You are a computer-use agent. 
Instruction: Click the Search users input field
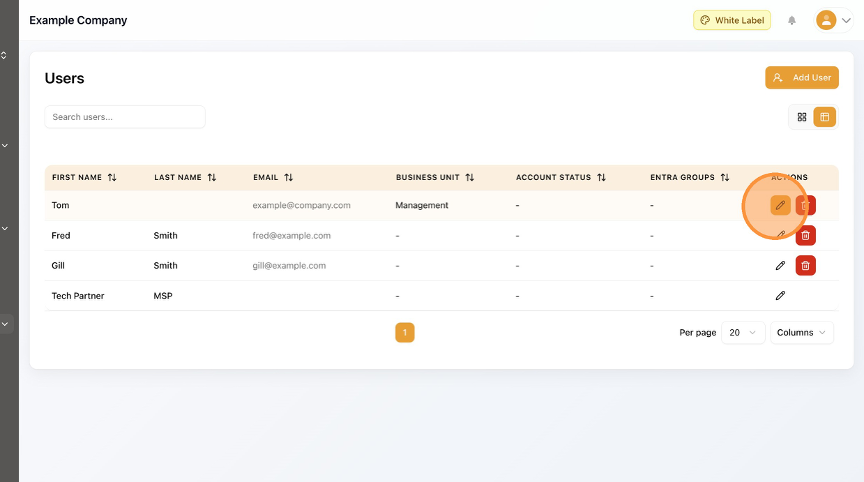click(x=124, y=117)
